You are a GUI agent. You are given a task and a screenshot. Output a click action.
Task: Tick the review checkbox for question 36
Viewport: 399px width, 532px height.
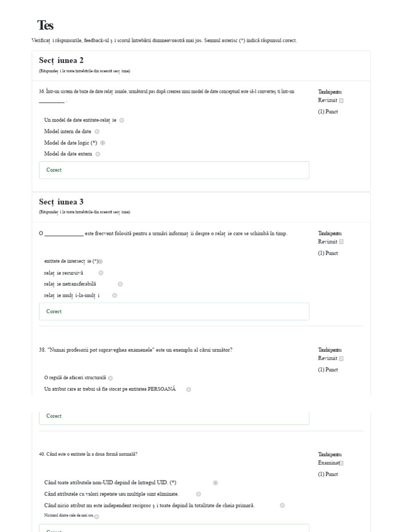(341, 100)
